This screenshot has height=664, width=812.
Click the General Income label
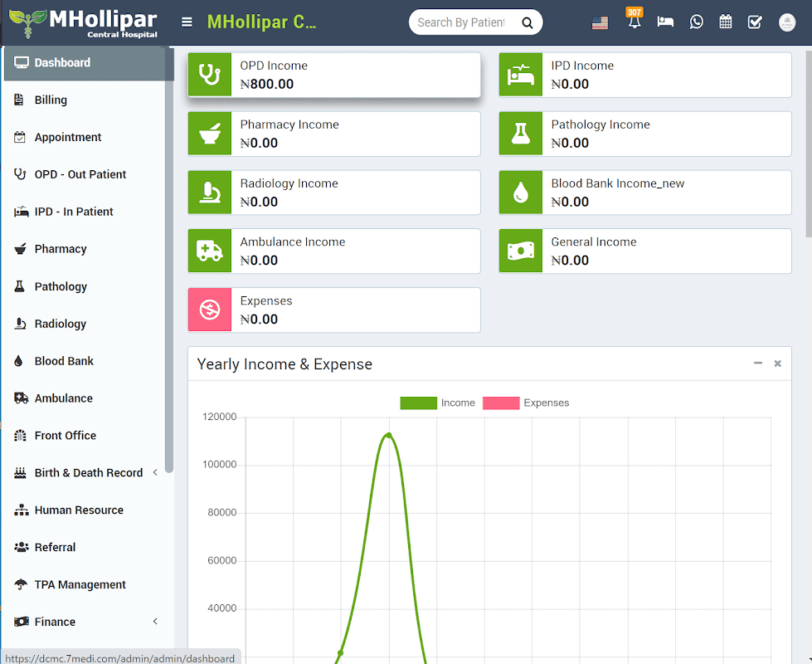[594, 242]
